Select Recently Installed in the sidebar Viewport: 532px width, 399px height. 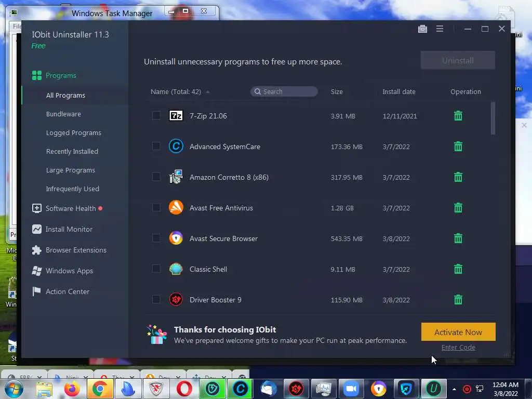coord(72,151)
